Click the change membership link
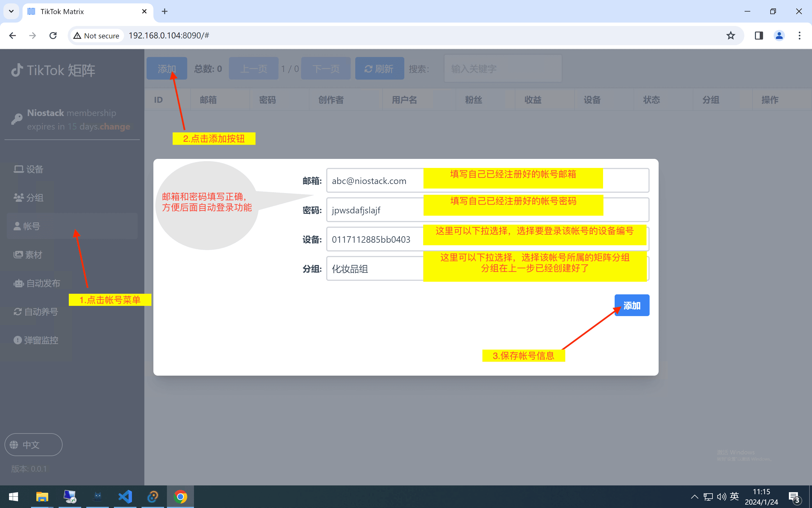812x508 pixels. [115, 127]
